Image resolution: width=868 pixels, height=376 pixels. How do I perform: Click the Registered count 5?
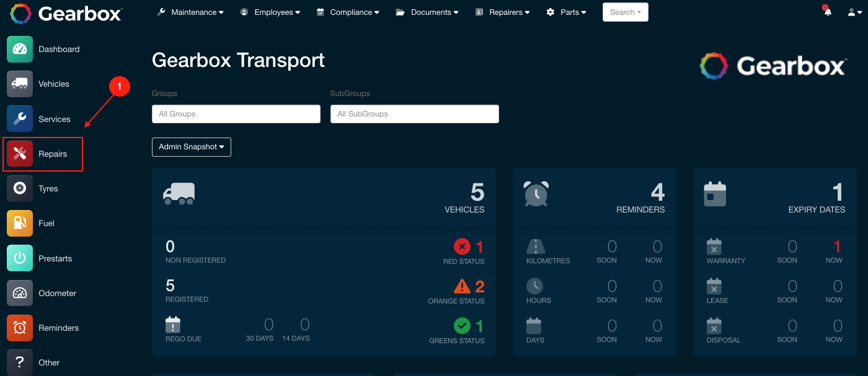[170, 286]
